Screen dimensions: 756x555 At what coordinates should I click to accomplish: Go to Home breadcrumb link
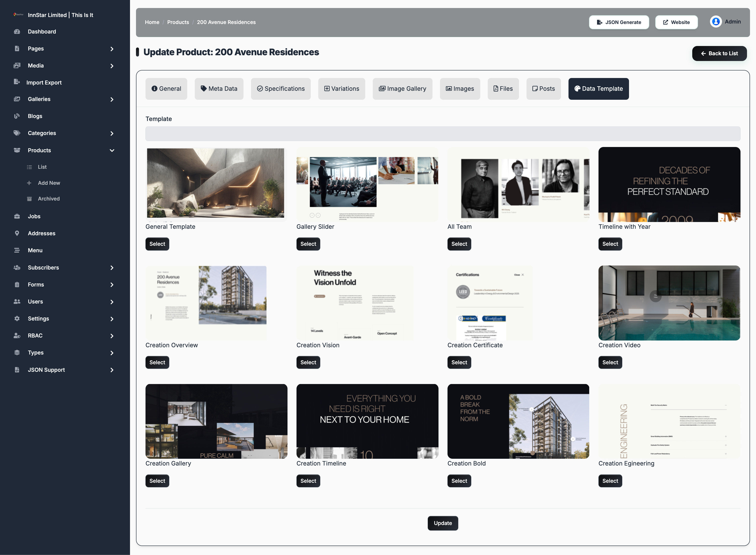(x=152, y=22)
